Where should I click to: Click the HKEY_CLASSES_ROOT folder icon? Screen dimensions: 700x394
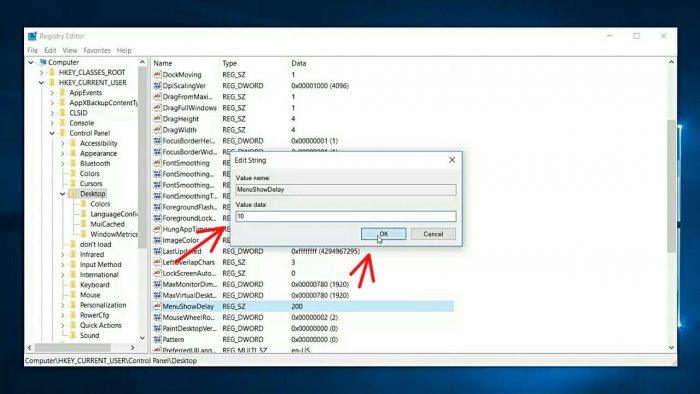[x=52, y=72]
